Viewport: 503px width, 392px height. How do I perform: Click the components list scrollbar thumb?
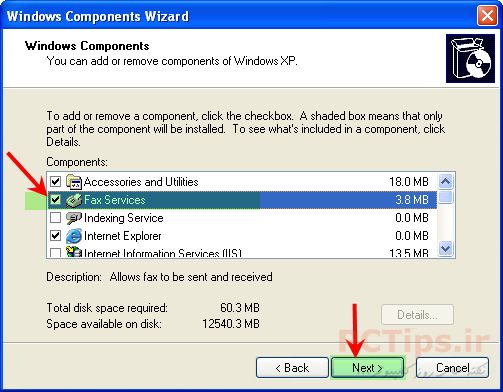coord(446,197)
